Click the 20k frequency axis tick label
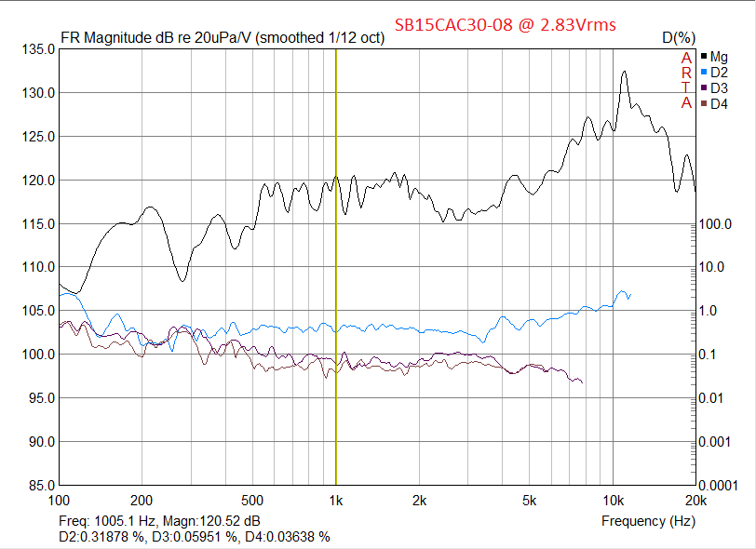Screen dimensions: 756x549 [696, 501]
